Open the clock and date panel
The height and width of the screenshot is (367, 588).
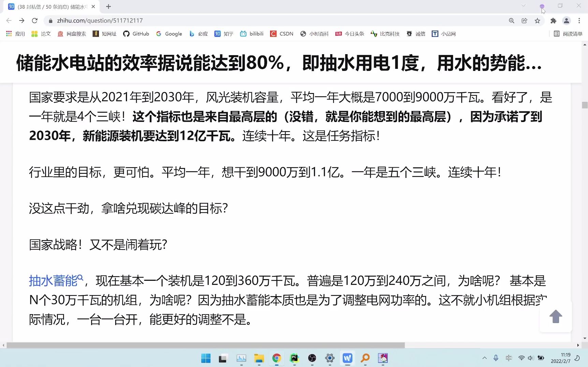tap(560, 358)
